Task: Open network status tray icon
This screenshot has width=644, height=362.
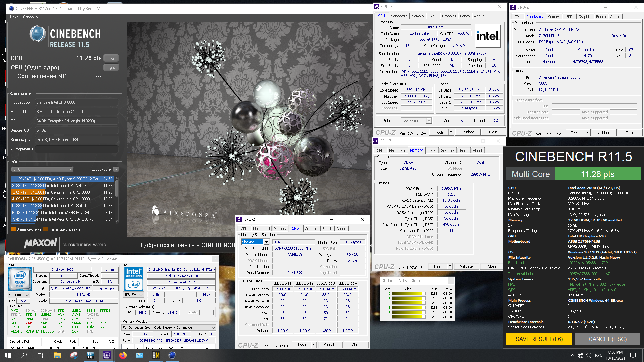Action: click(581, 355)
